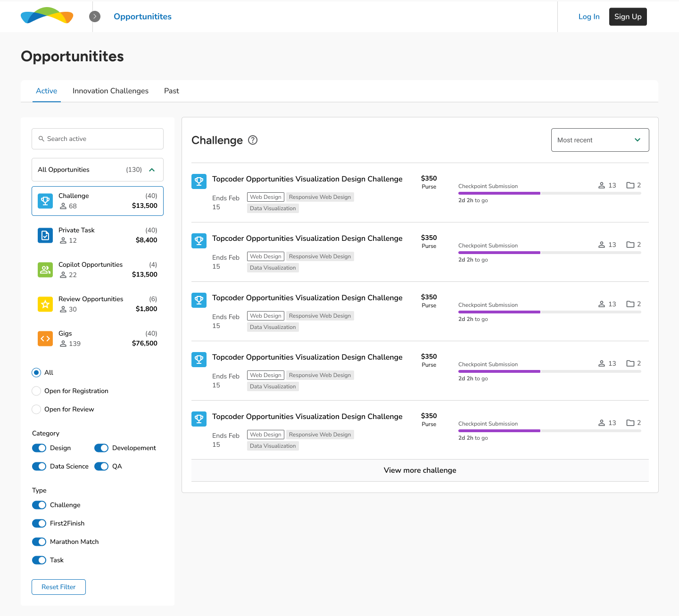Open the first challenge's title link
This screenshot has height=616, width=679.
coord(307,179)
